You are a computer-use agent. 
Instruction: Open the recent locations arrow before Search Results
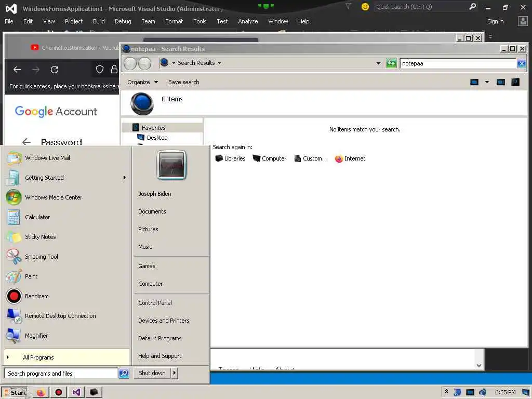point(174,63)
